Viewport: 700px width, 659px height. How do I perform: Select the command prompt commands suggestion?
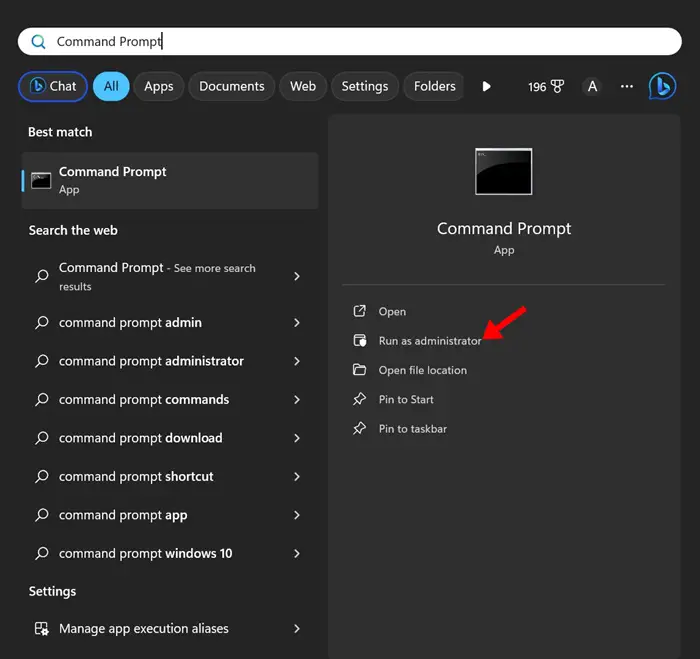170,399
